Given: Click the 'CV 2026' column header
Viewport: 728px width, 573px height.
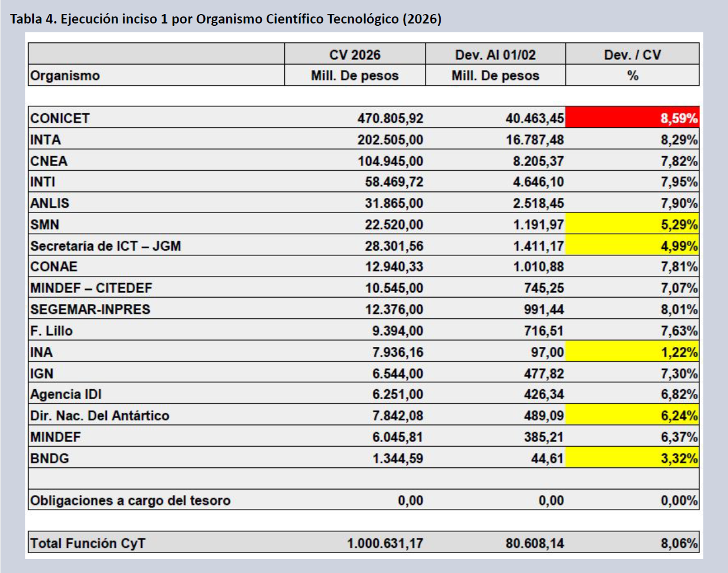Looking at the screenshot, I should [x=355, y=55].
